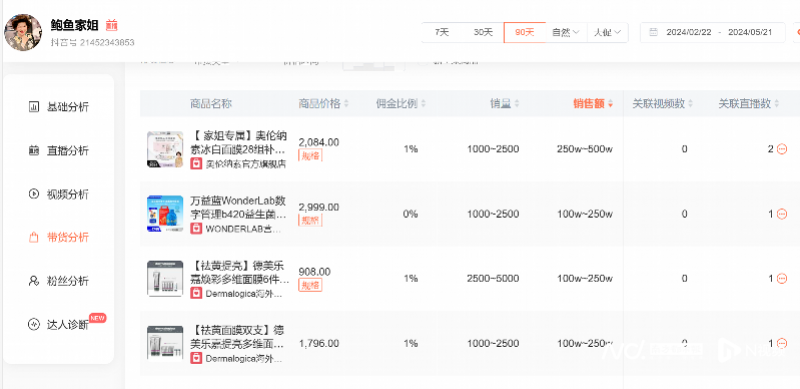
Task: Open Dermalogica shop under 祛黄提亮 product
Action: click(x=243, y=294)
